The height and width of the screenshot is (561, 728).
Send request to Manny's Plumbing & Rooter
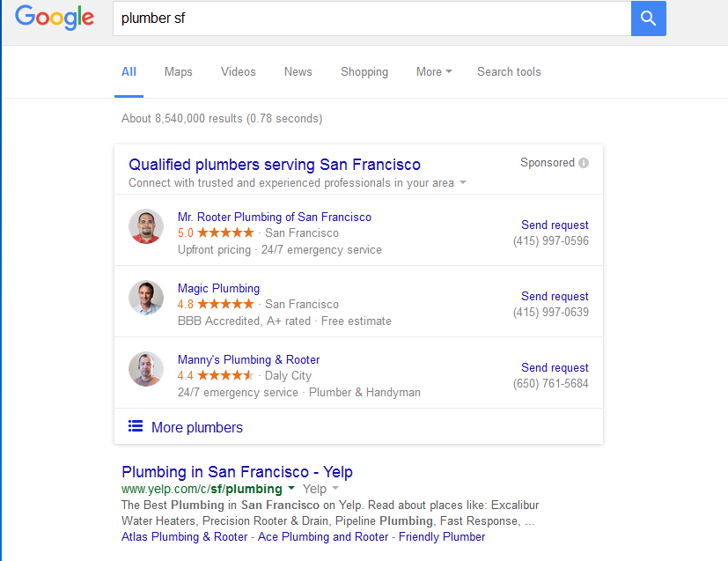(555, 368)
